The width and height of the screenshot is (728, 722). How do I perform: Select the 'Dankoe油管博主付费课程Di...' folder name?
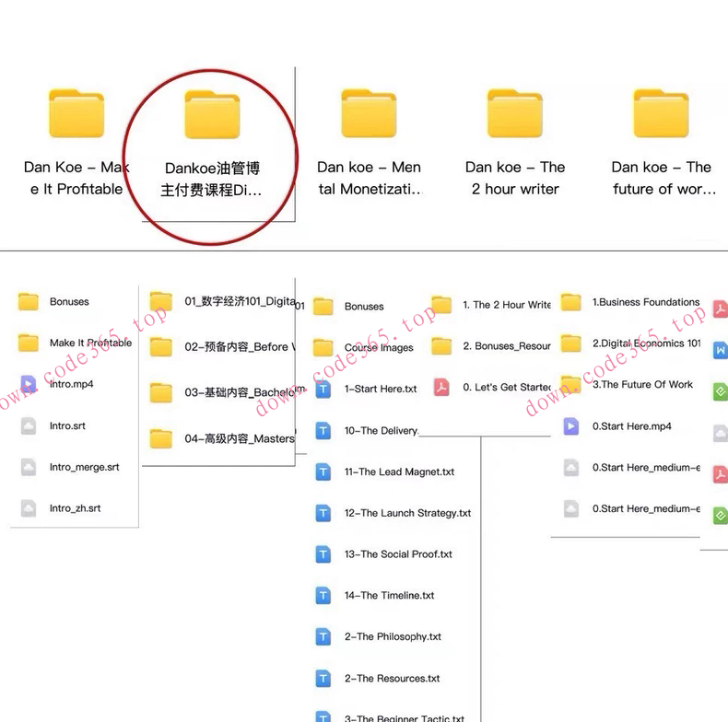[x=212, y=179]
